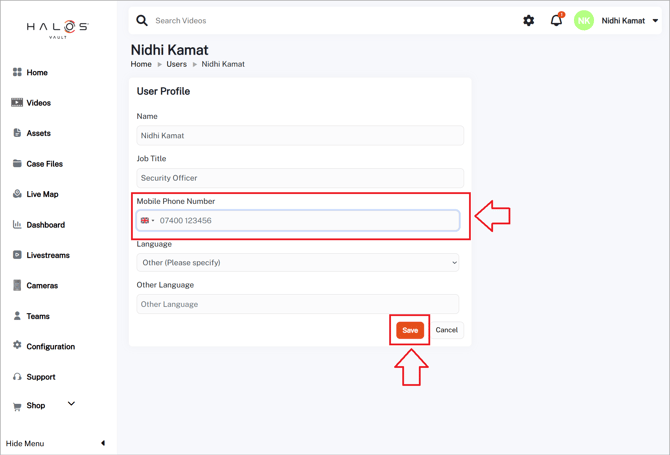Click the search magnifier icon
670x455 pixels.
(142, 21)
